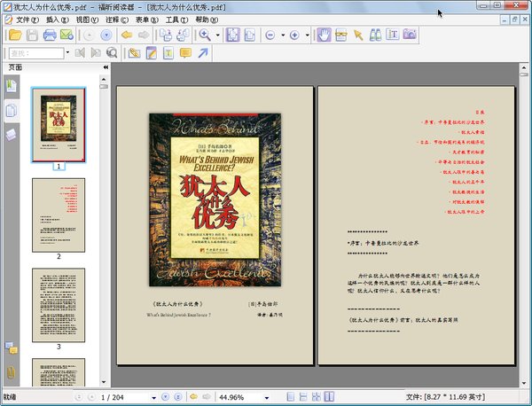Expand the zoom tool dropdown arrow
The height and width of the screenshot is (406, 532).
217,35
